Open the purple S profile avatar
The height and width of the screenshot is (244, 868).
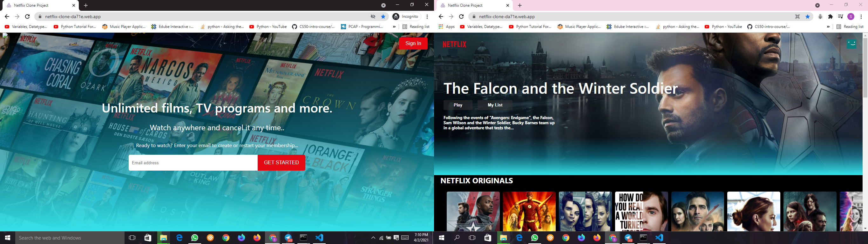click(851, 17)
